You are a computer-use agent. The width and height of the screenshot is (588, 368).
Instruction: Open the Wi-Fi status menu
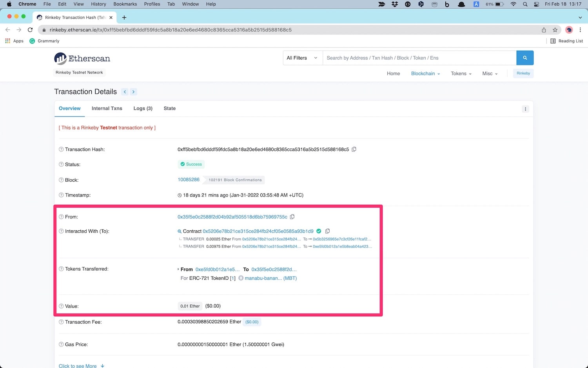point(513,4)
